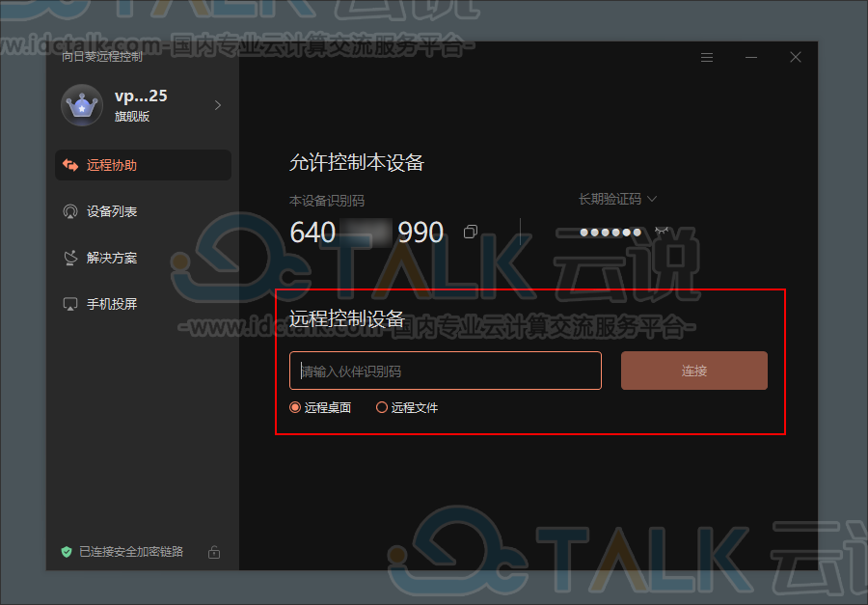This screenshot has height=605, width=868.
Task: Click the 已连接安全加密链路 status text
Action: click(131, 552)
